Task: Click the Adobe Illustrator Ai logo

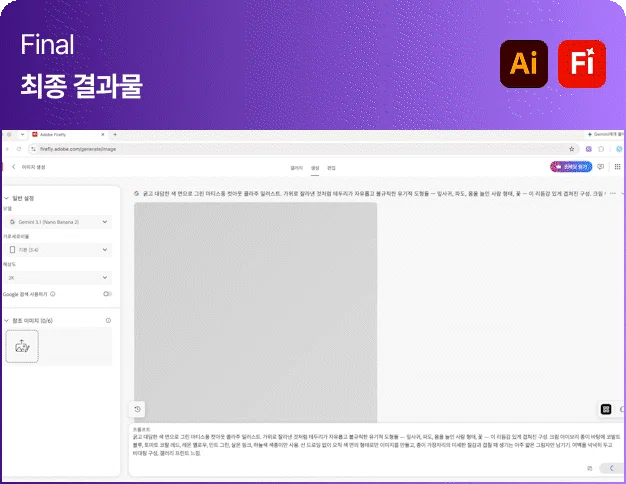Action: click(523, 64)
